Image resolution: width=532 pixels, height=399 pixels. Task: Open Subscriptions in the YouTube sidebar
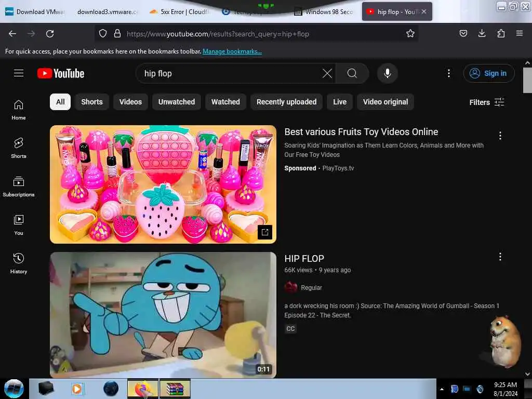(19, 187)
